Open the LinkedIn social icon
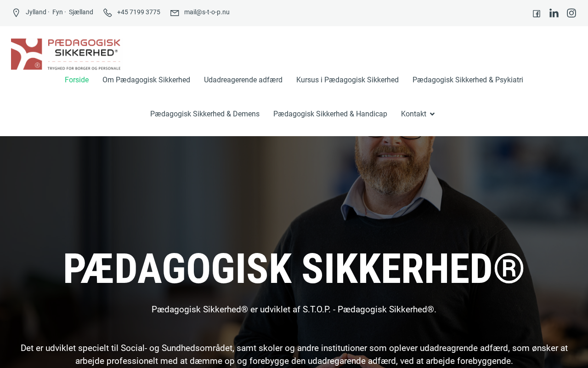Screen dimensions: 588x368 (x=554, y=13)
